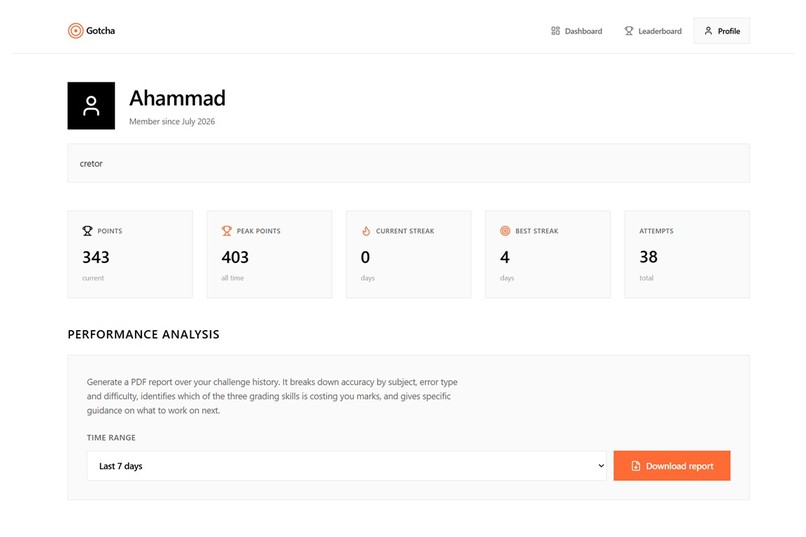Click the Gotcha brand name link
Screen dimensions: 806x537
[x=101, y=31]
